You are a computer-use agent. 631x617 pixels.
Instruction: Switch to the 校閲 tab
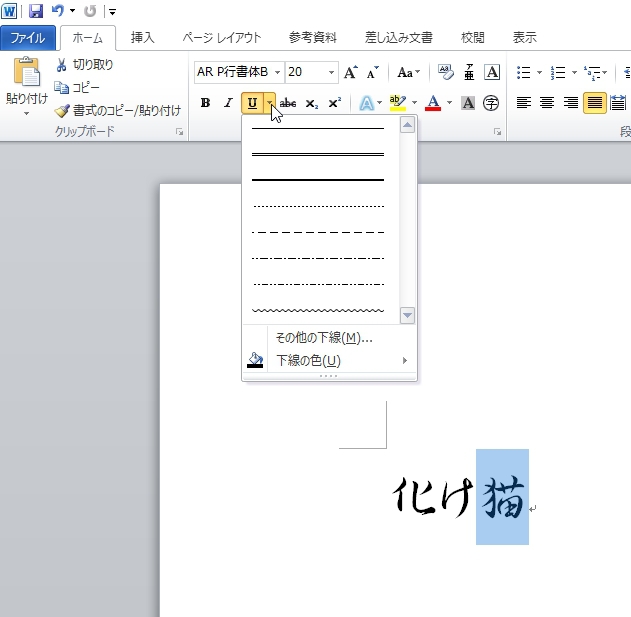(x=472, y=38)
